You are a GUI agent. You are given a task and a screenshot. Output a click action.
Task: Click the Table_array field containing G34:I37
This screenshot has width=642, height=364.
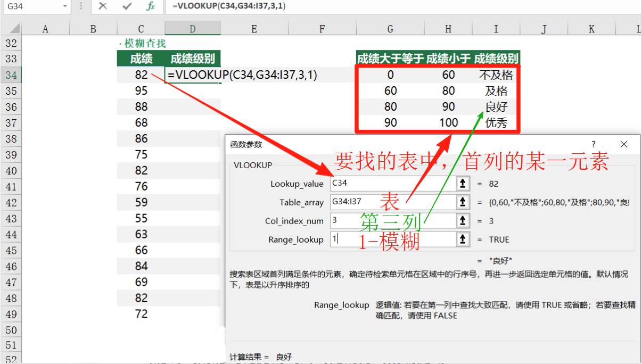(x=393, y=202)
